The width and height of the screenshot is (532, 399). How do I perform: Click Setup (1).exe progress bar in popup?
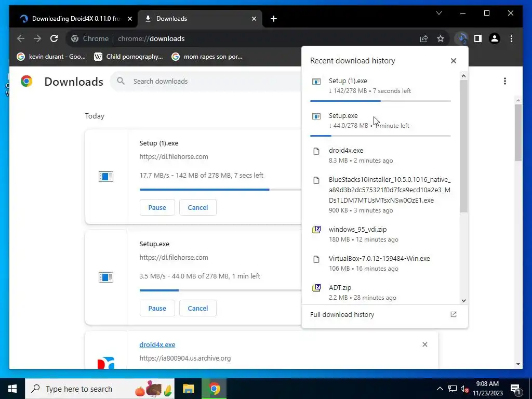tap(380, 101)
